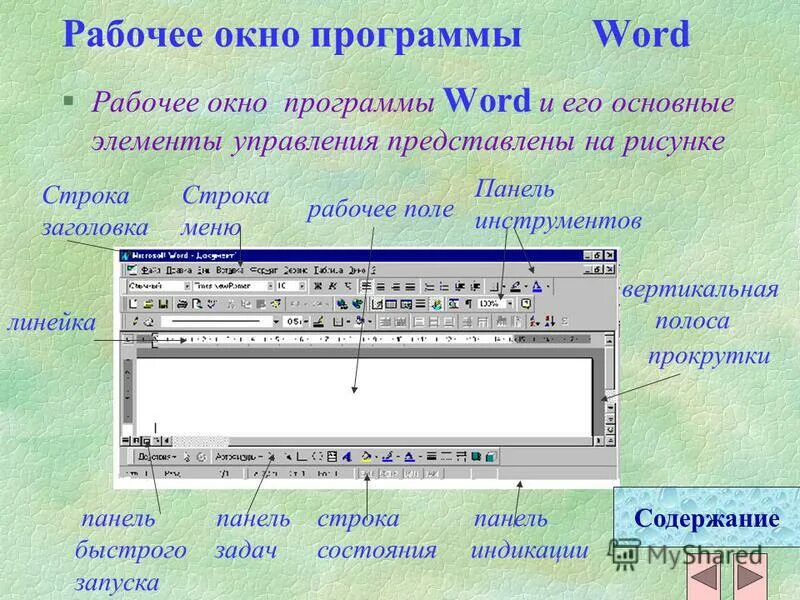Open the Таблица menu
This screenshot has height=600, width=800.
329,270
